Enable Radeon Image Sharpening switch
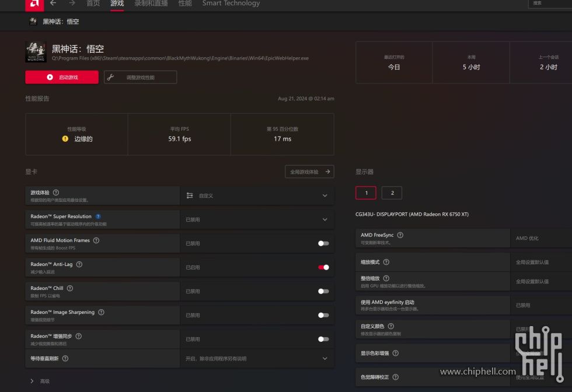 coord(323,315)
